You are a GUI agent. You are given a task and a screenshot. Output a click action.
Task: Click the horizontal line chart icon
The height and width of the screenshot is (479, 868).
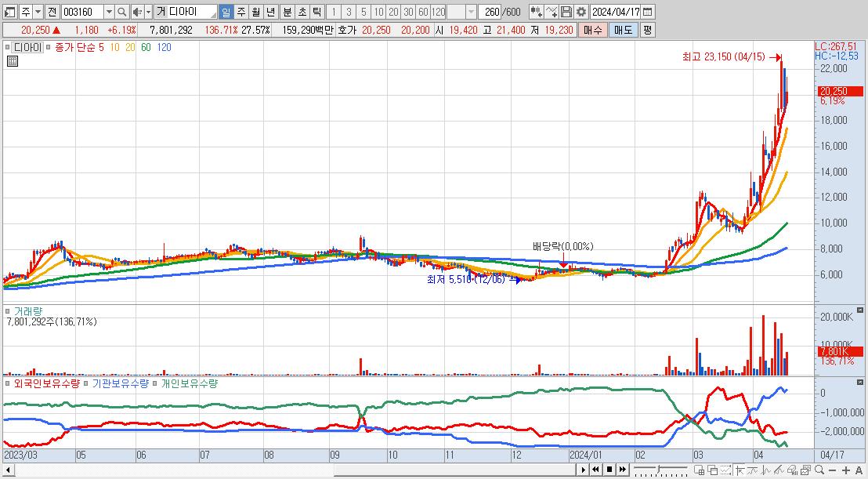[x=752, y=470]
